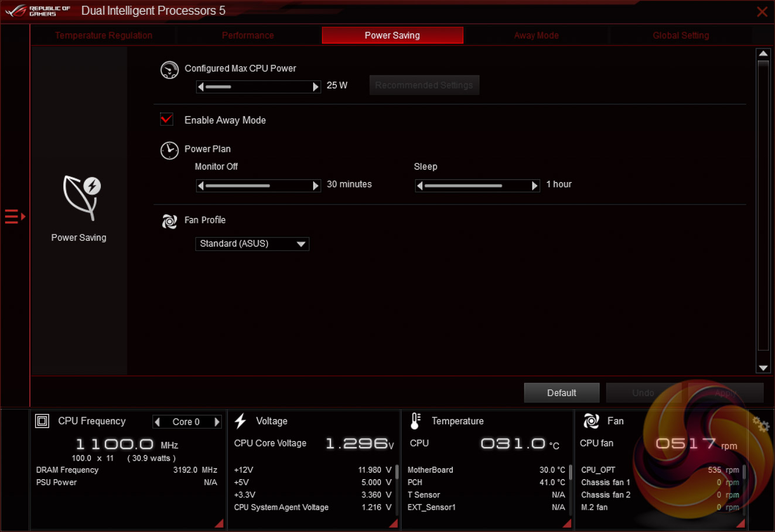Close the Dual Intelligent Processors 5 window
Image resolution: width=775 pixels, height=532 pixels.
point(762,12)
